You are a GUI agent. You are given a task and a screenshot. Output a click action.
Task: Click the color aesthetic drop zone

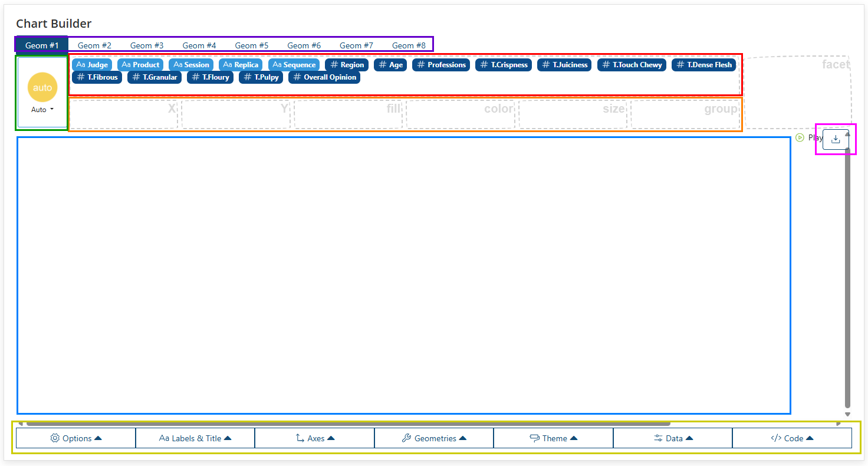click(x=461, y=114)
